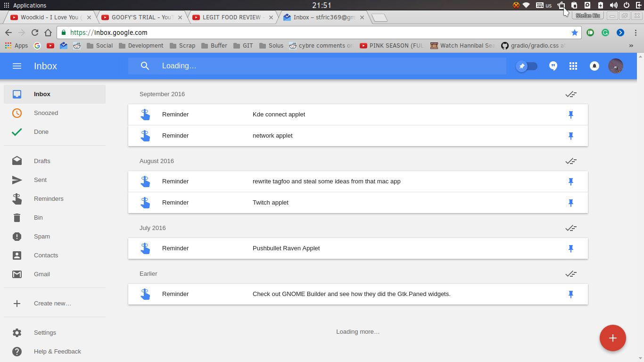
Task: Open the system volume icon in tray
Action: click(613, 5)
